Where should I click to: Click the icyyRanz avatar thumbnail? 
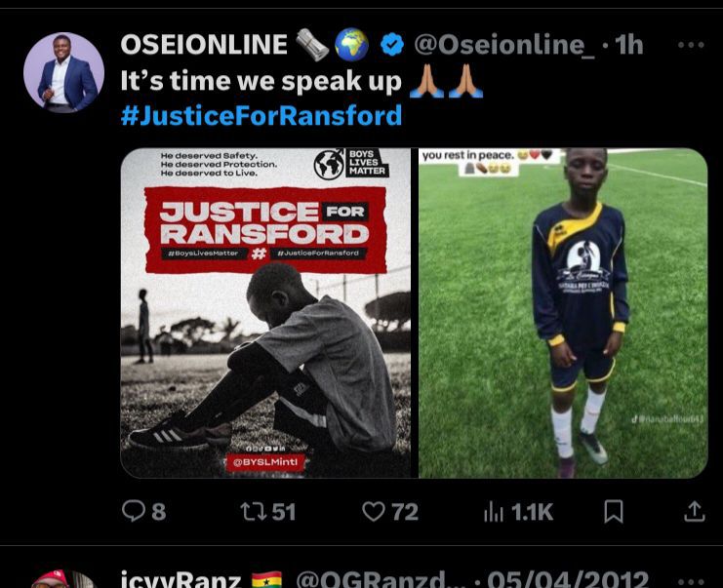pyautogui.click(x=63, y=579)
